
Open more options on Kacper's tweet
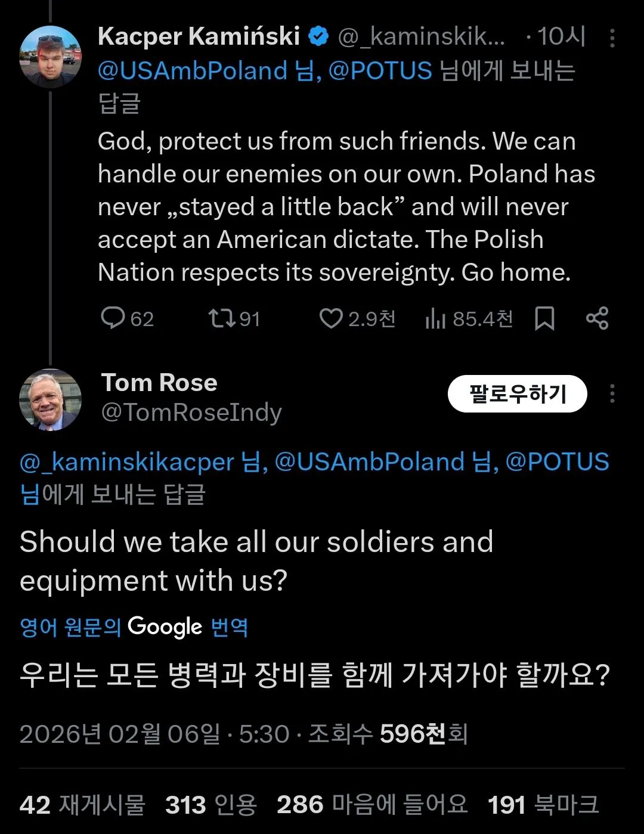click(612, 38)
